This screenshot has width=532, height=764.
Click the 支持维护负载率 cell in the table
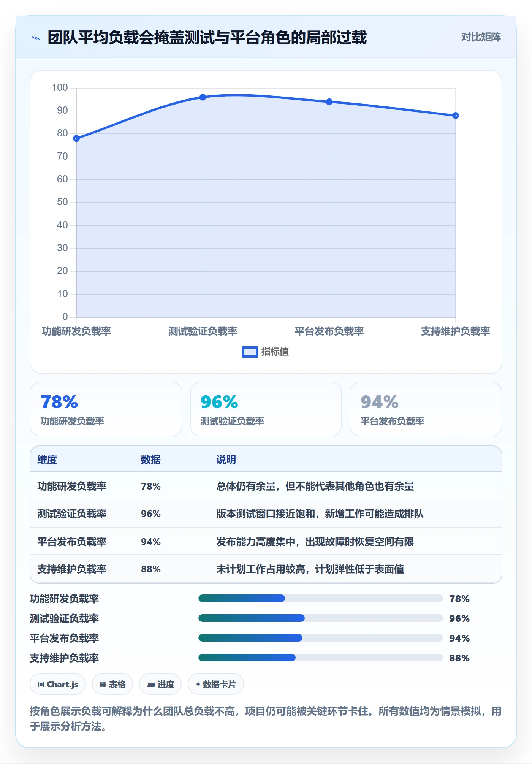click(72, 569)
